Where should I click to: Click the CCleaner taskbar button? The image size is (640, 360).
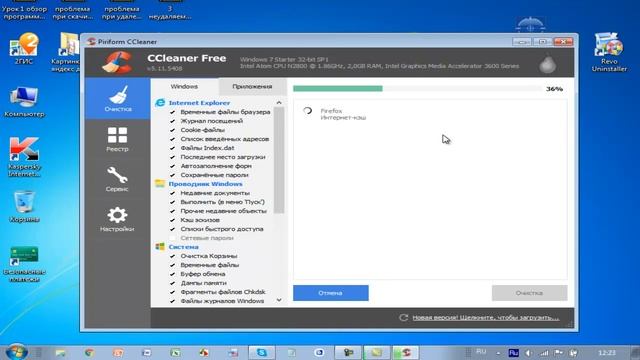pyautogui.click(x=405, y=352)
